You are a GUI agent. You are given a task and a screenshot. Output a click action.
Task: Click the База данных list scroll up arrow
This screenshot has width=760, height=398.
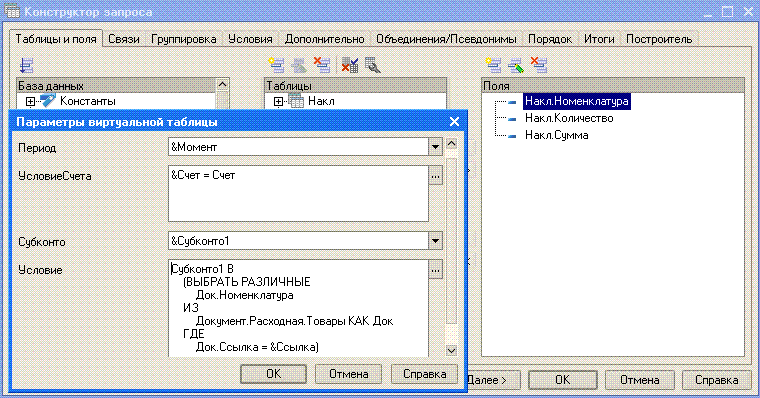[222, 84]
